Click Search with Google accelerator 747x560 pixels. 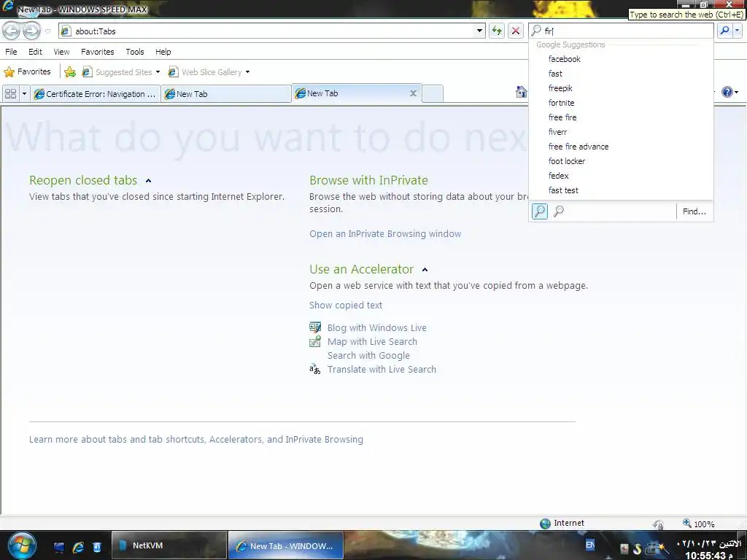tap(368, 355)
